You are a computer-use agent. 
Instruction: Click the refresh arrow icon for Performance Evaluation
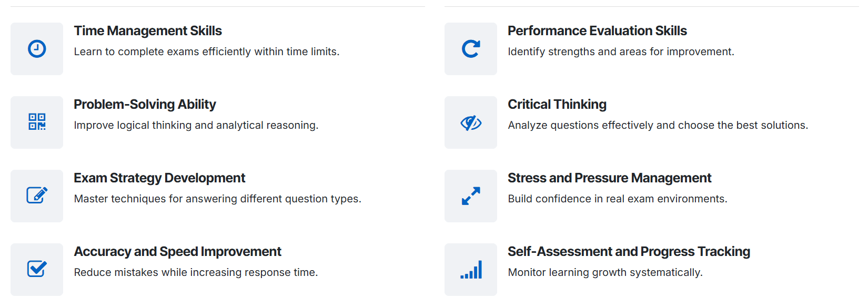click(x=471, y=49)
